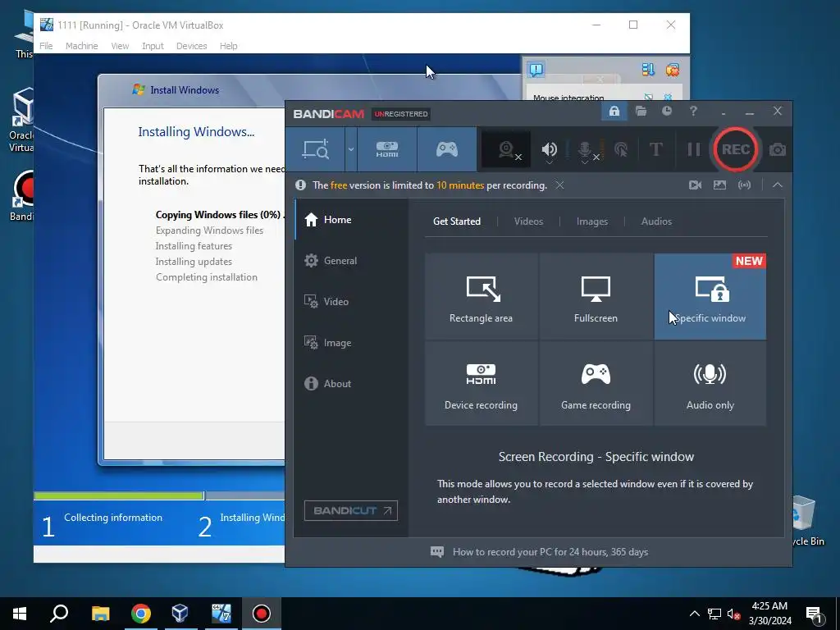840x630 pixels.
Task: Toggle speaker sound recording
Action: click(x=549, y=150)
